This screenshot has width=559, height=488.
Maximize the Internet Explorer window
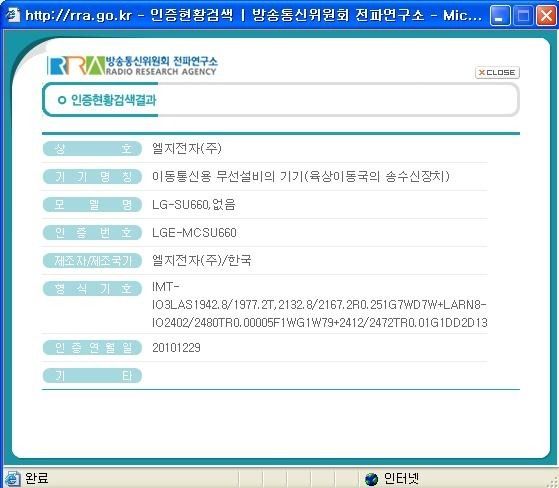(x=523, y=15)
